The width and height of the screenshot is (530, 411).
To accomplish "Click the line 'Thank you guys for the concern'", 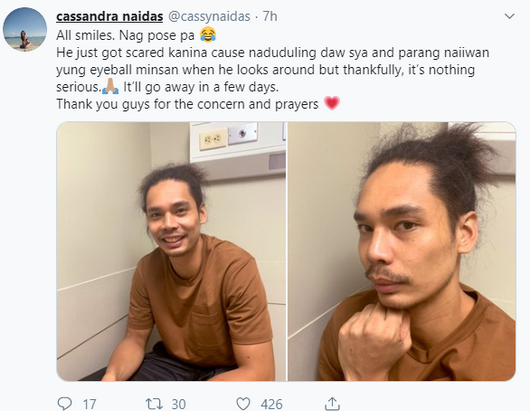I will click(187, 104).
